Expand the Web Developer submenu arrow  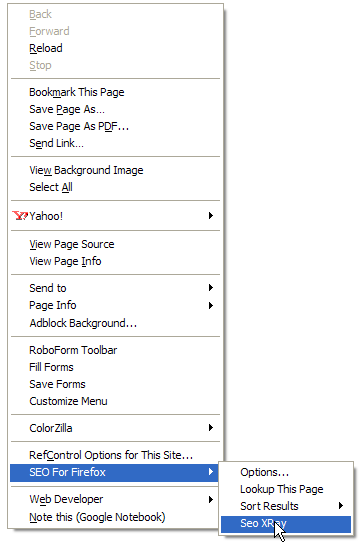click(x=211, y=500)
